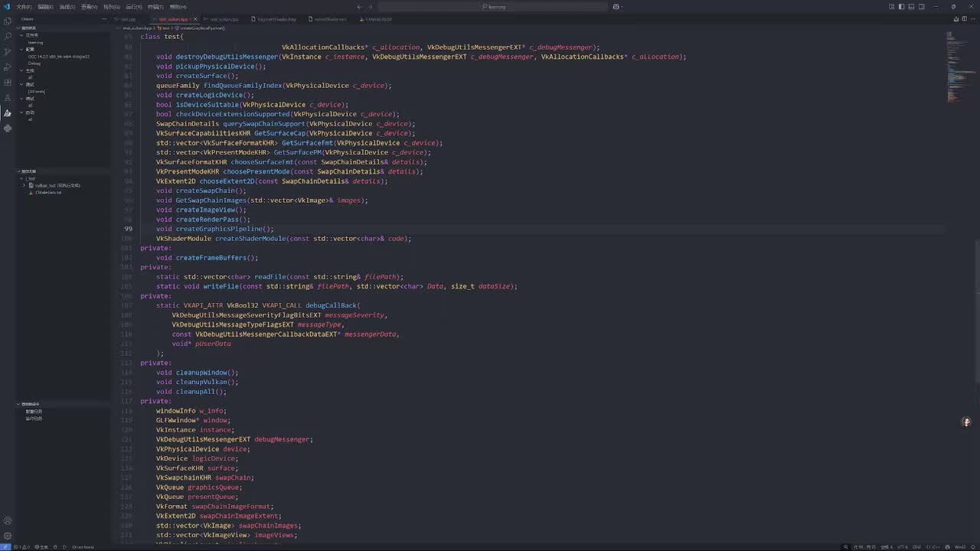This screenshot has width=980, height=551.
Task: Open the 编辑 (Edit) menu
Action: 44,7
